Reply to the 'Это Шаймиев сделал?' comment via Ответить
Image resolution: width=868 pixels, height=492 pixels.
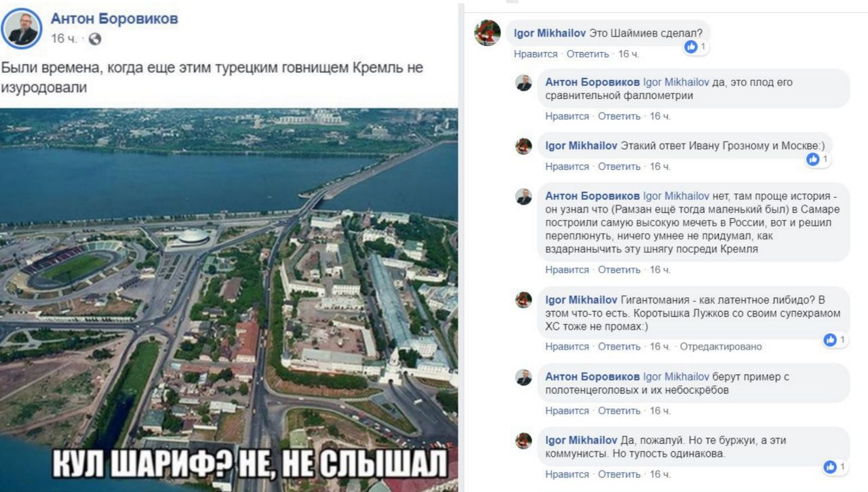[588, 54]
